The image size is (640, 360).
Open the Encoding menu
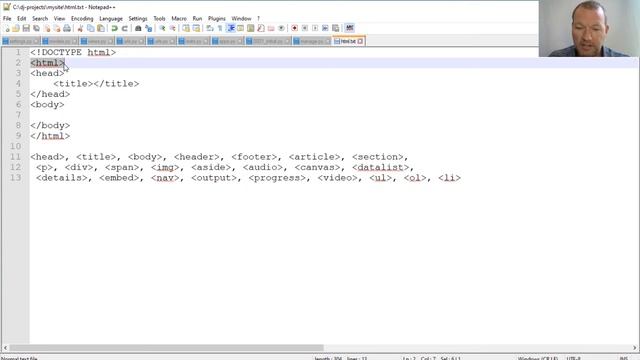coord(82,18)
